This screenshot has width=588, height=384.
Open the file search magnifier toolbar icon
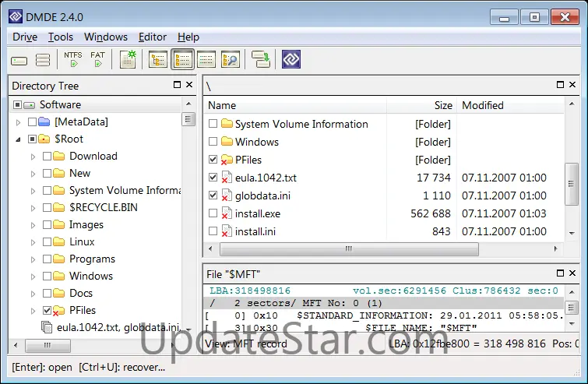point(231,59)
